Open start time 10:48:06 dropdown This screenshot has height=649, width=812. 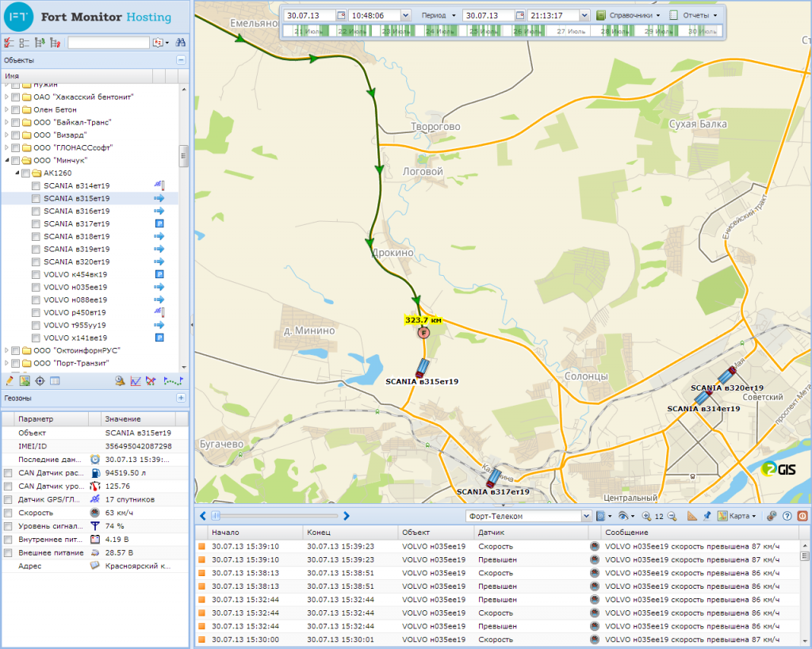406,16
